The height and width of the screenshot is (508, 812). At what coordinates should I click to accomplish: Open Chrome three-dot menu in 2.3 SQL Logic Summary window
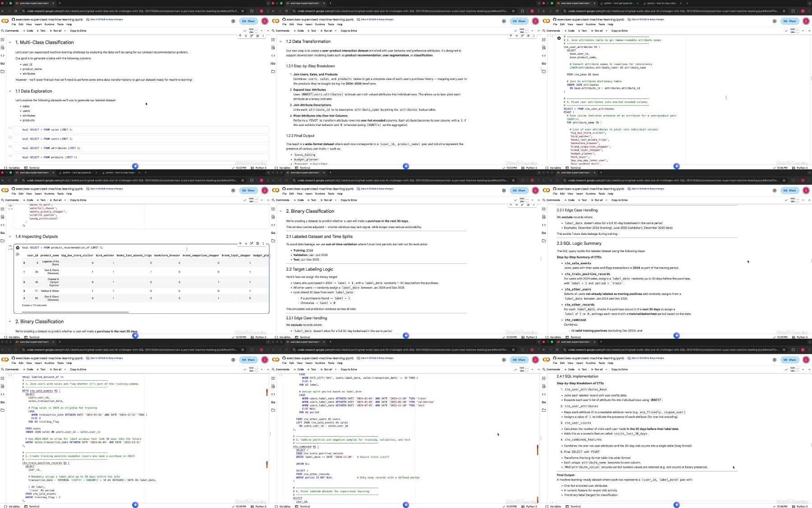click(x=809, y=180)
